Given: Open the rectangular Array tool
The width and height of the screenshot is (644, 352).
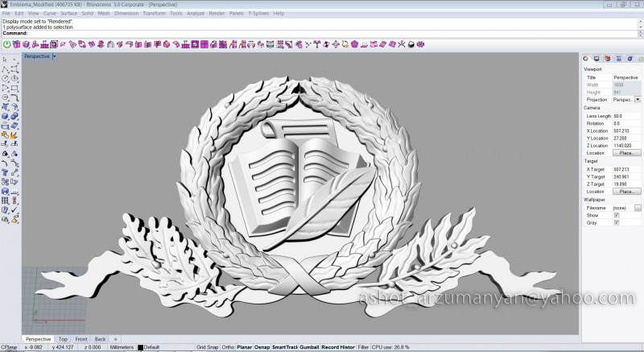Looking at the screenshot, I should (5, 201).
